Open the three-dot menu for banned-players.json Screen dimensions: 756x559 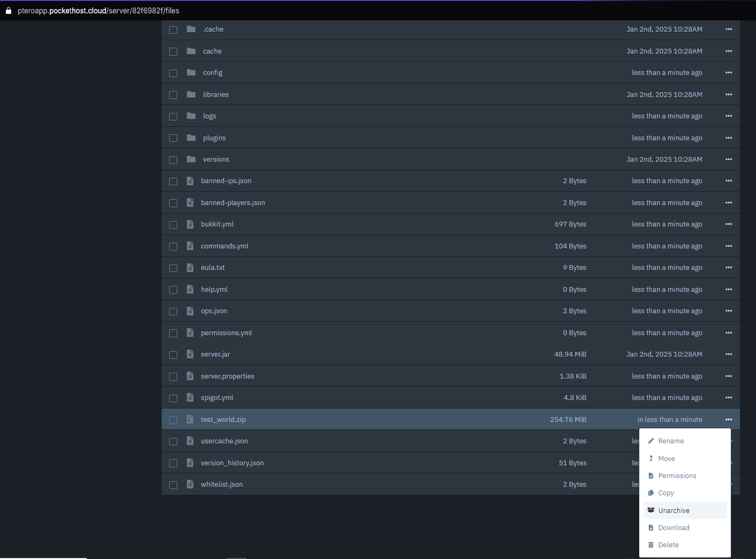click(729, 202)
